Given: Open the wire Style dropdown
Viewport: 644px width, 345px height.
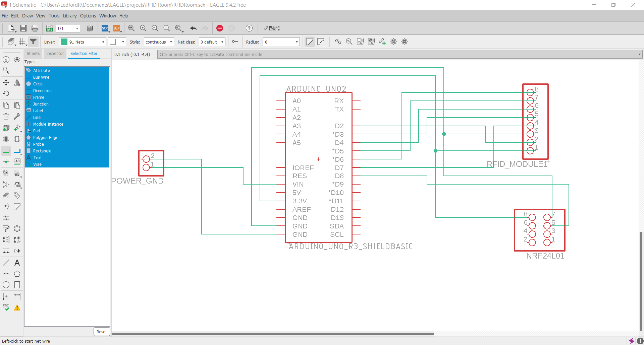Looking at the screenshot, I should (158, 42).
